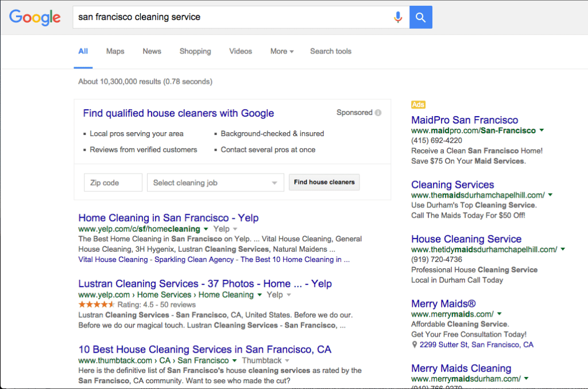
Task: Click the Google logo
Action: point(34,17)
